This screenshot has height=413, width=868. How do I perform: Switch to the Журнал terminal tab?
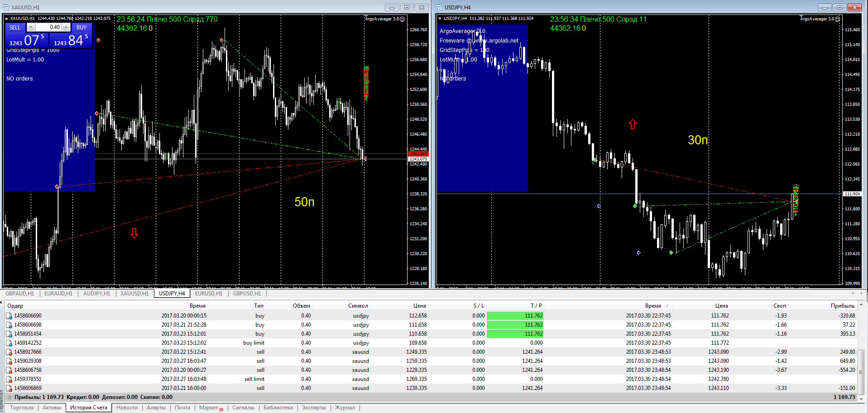pyautogui.click(x=345, y=408)
